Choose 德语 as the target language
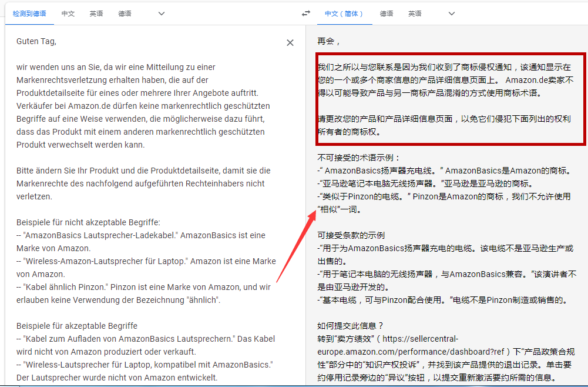The width and height of the screenshot is (588, 387). (386, 13)
